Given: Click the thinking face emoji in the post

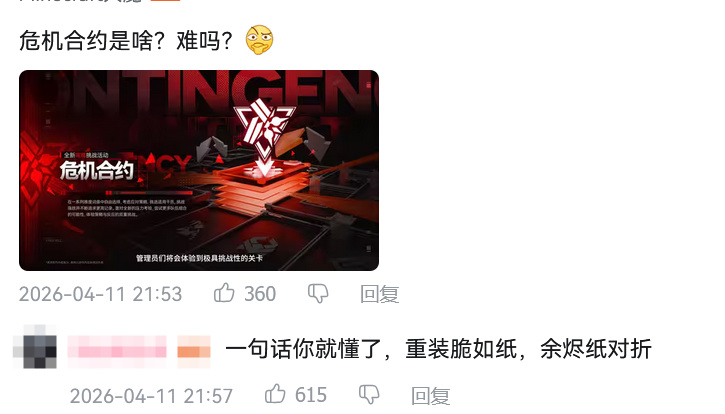Looking at the screenshot, I should [x=259, y=40].
